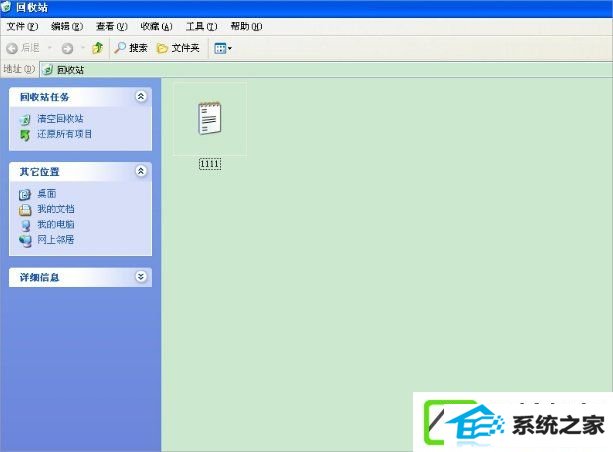Open the Views dropdown arrow
The image size is (613, 452).
(x=230, y=48)
